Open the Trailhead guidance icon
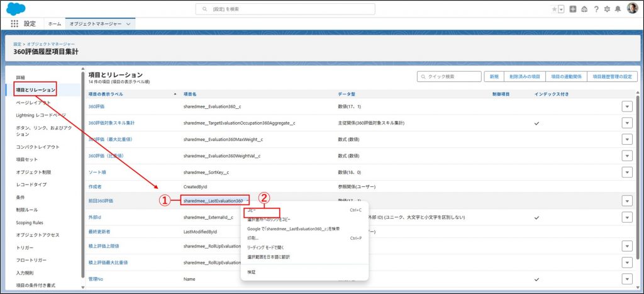Screen dimensions: 644x294 pos(584,9)
